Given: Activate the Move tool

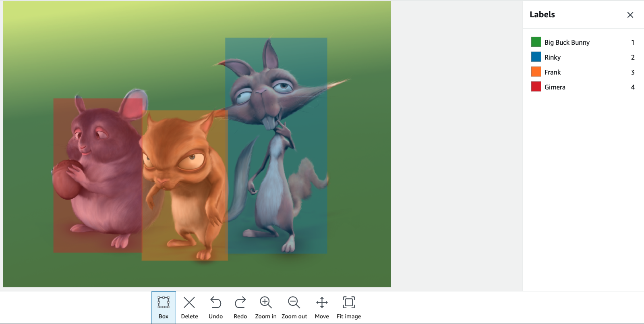Looking at the screenshot, I should 322,307.
